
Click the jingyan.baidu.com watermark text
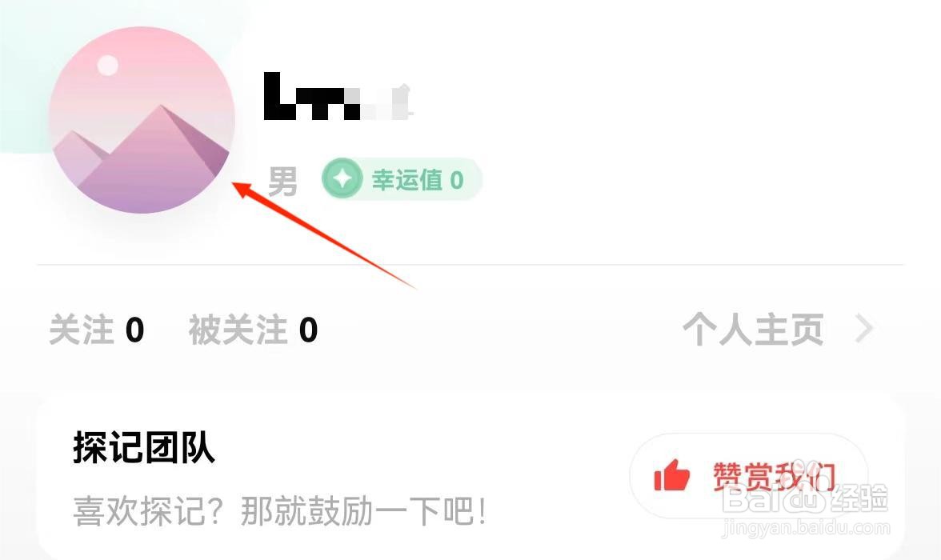click(x=807, y=527)
